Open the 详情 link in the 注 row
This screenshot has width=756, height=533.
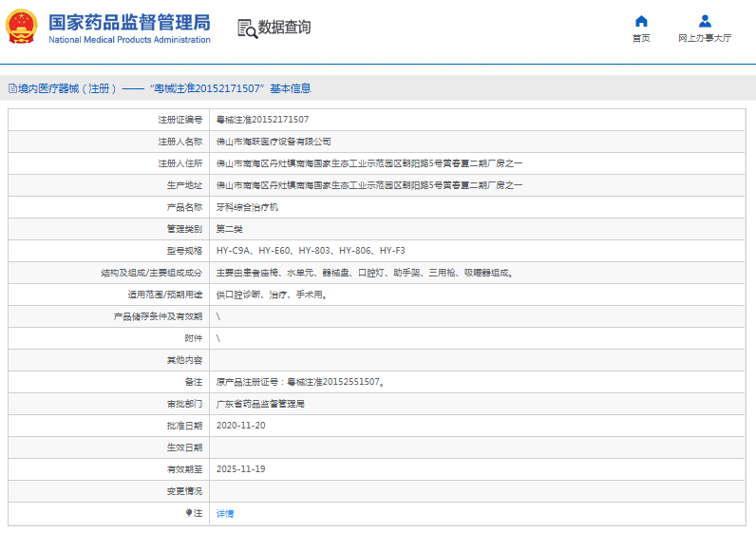point(225,513)
